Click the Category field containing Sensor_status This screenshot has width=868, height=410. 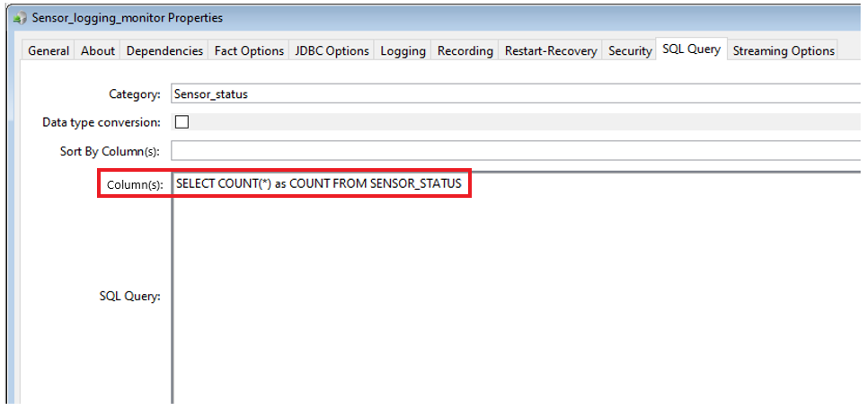tap(512, 94)
